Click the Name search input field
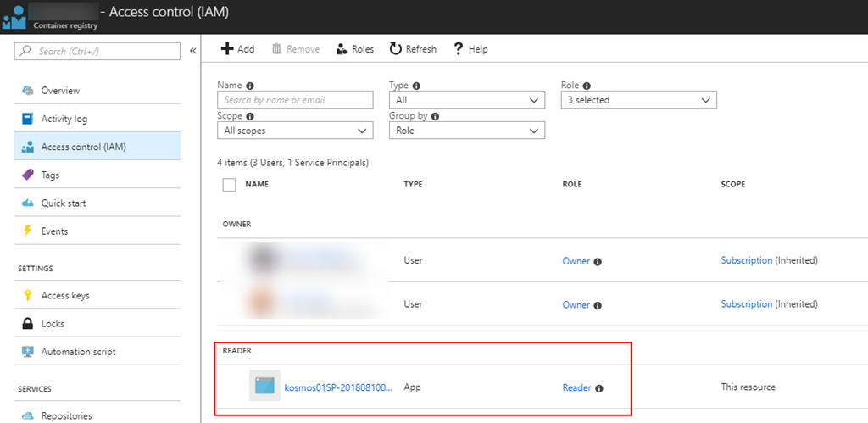868x423 pixels. click(295, 100)
